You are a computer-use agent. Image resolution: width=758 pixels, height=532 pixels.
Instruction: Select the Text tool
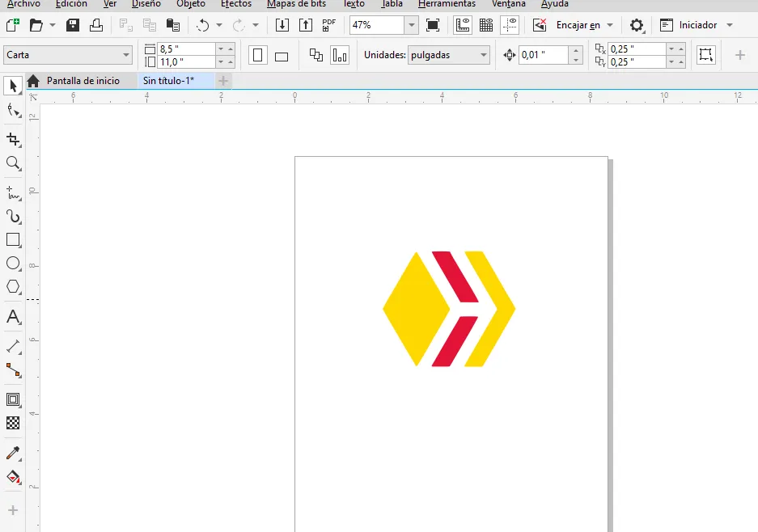tap(14, 316)
